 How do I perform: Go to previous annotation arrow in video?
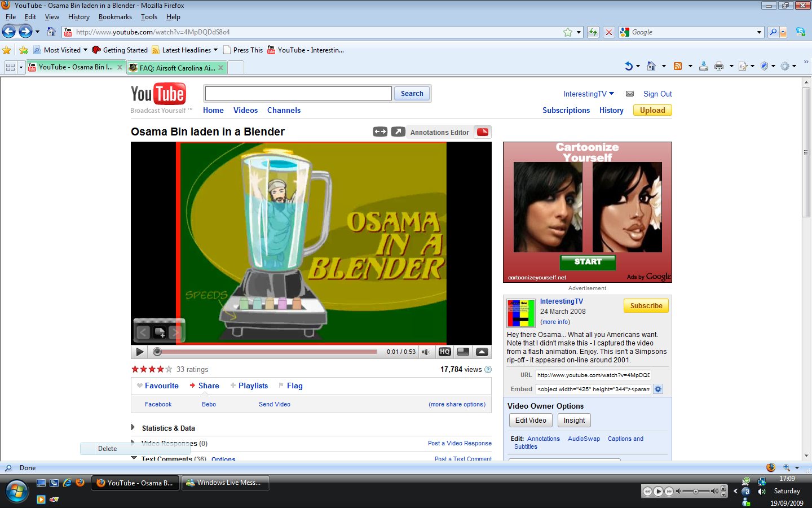(x=143, y=332)
